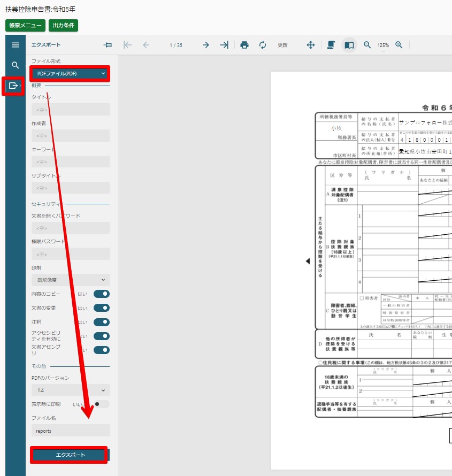Viewport: 452px width, 476px height.
Task: Switch to continuous page view icon
Action: tap(331, 45)
